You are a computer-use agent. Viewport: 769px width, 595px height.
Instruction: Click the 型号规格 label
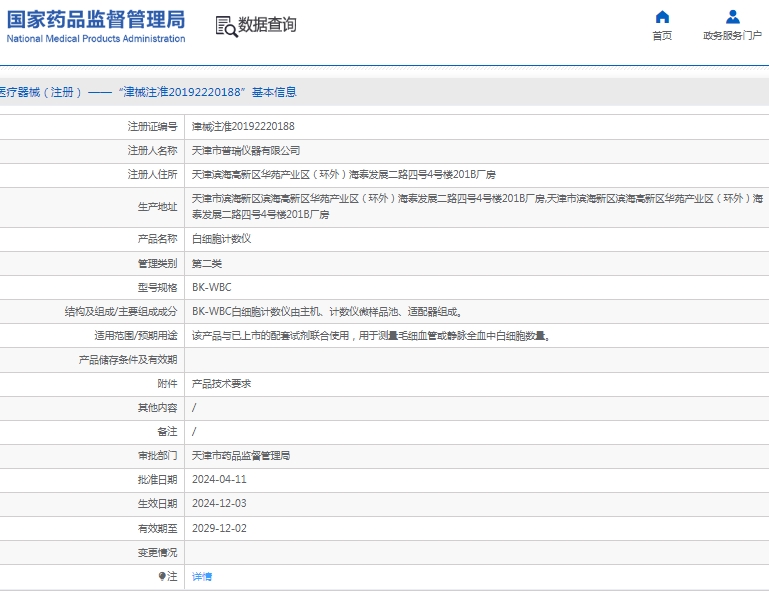pos(157,287)
